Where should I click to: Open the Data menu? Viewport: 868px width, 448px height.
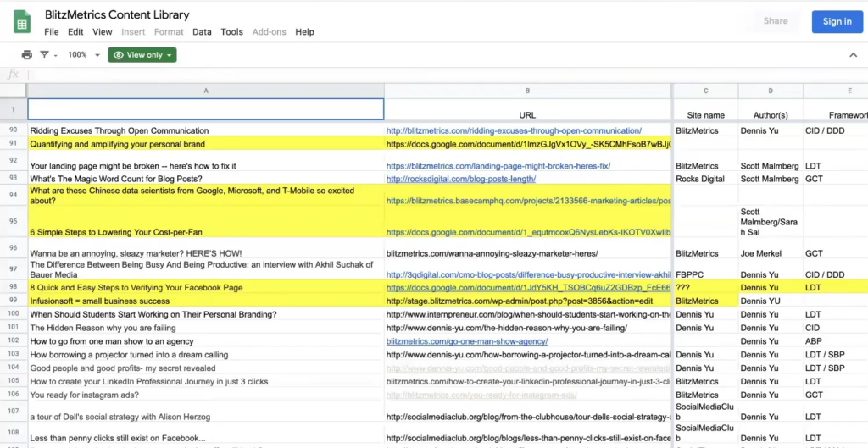click(202, 32)
